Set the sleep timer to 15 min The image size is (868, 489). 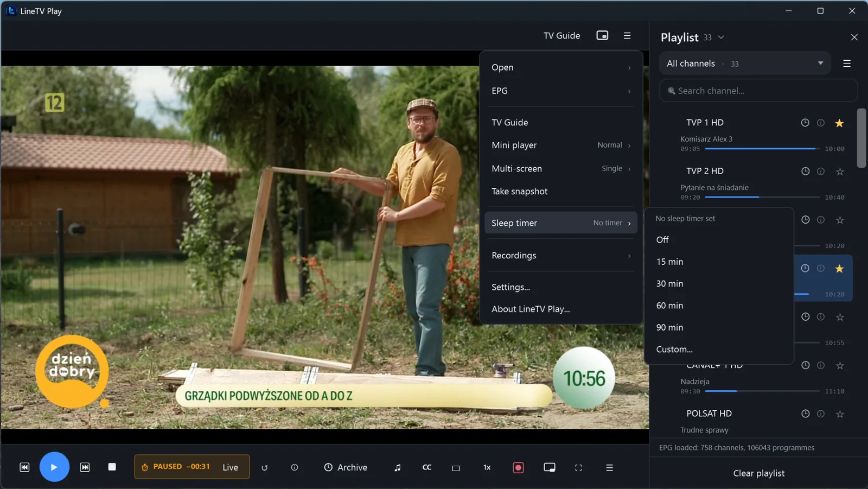click(719, 262)
